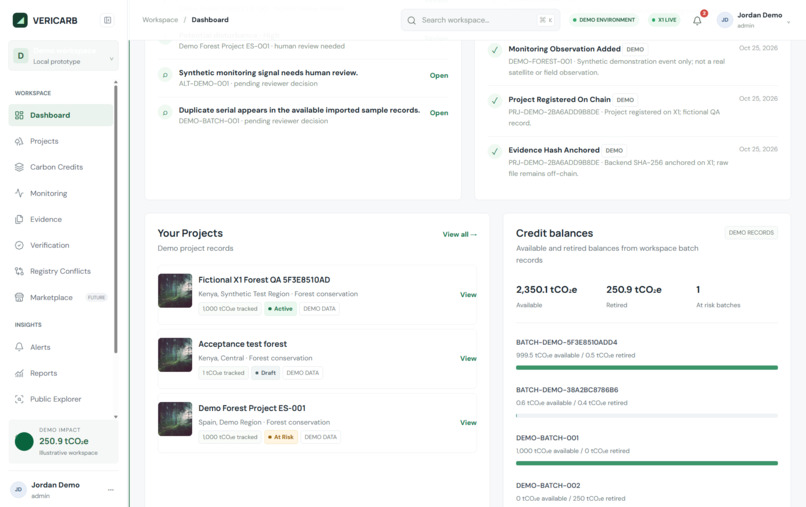Click the Demo Environment badge
806x507 pixels.
click(x=603, y=20)
